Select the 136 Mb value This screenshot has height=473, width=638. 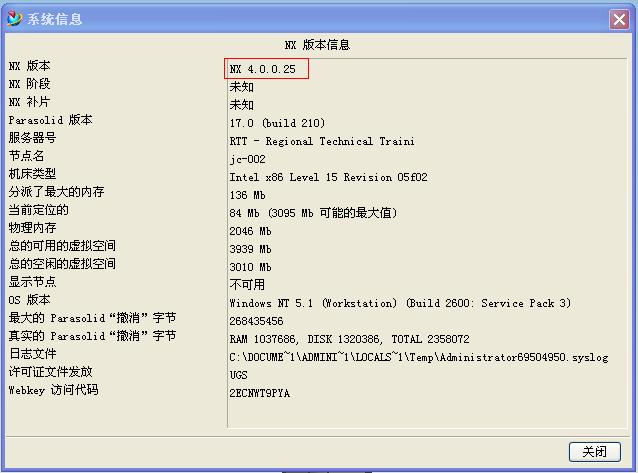(247, 195)
